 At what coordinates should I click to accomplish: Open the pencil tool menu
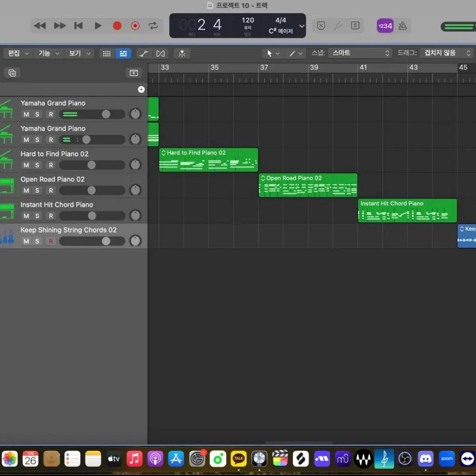296,54
